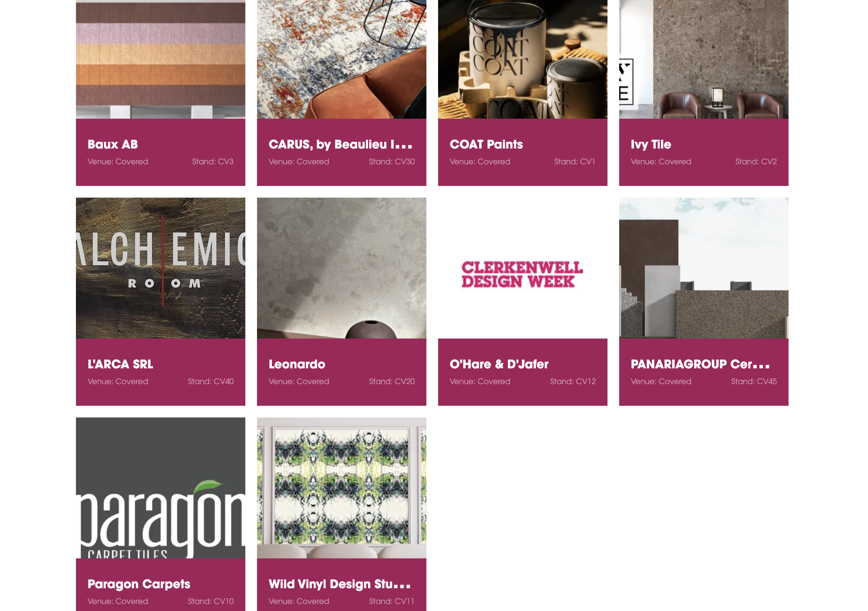Click the Paragon carpet tiles logo
The image size is (868, 611).
pos(160,488)
